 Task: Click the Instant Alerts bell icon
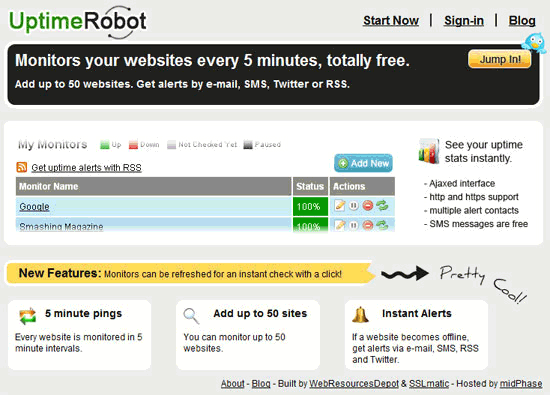point(360,315)
